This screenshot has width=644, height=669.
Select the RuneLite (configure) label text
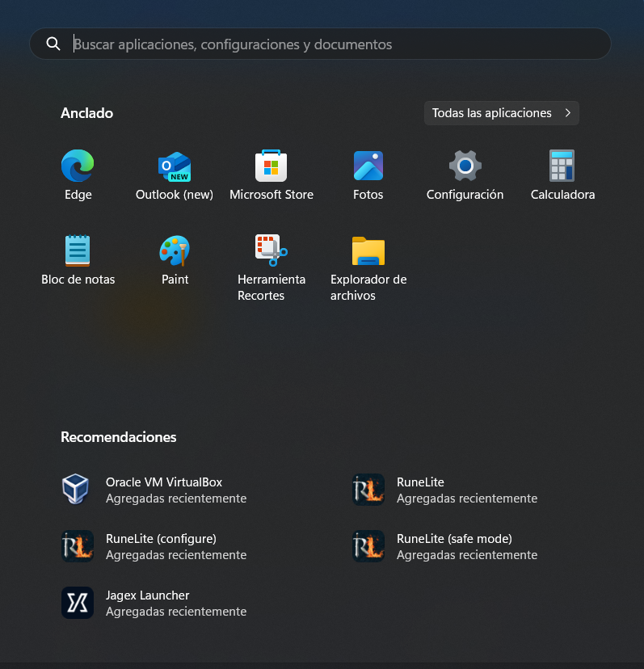pyautogui.click(x=161, y=539)
